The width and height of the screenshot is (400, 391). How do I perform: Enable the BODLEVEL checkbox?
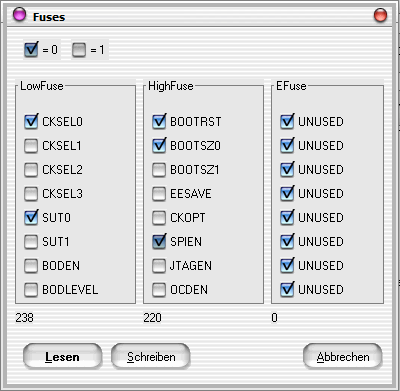pos(31,290)
